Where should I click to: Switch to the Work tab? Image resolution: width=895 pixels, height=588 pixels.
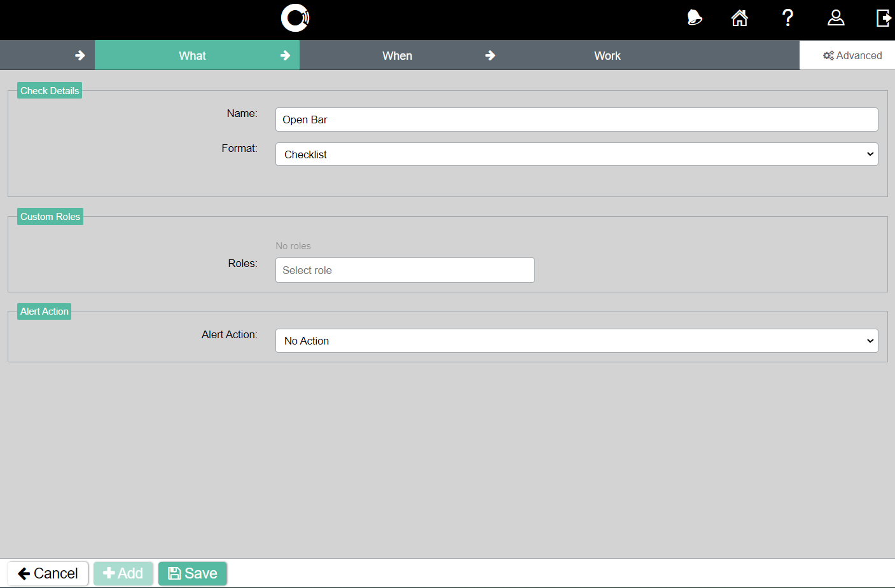click(607, 55)
